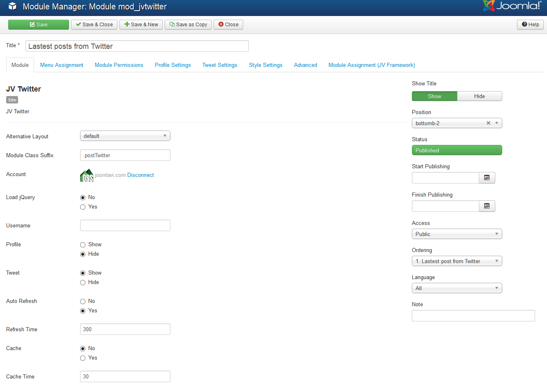Open Access Public dropdown

pos(457,234)
